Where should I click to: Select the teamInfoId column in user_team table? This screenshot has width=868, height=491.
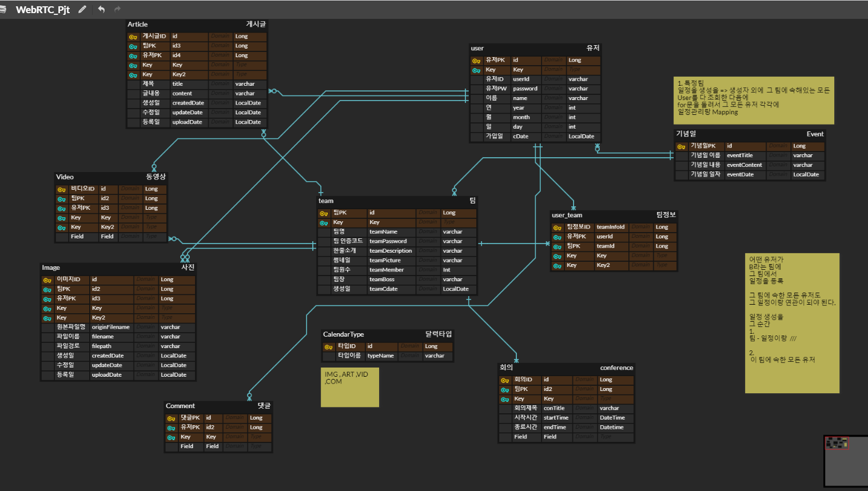[611, 227]
